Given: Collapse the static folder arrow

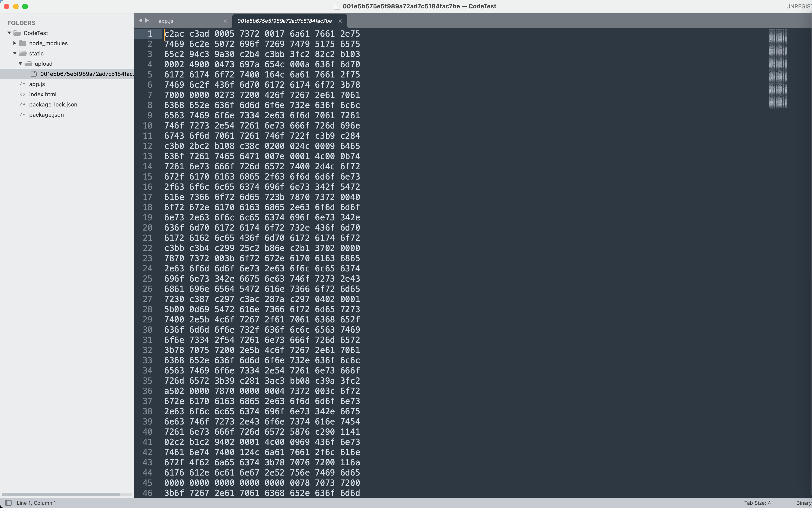Looking at the screenshot, I should point(15,53).
